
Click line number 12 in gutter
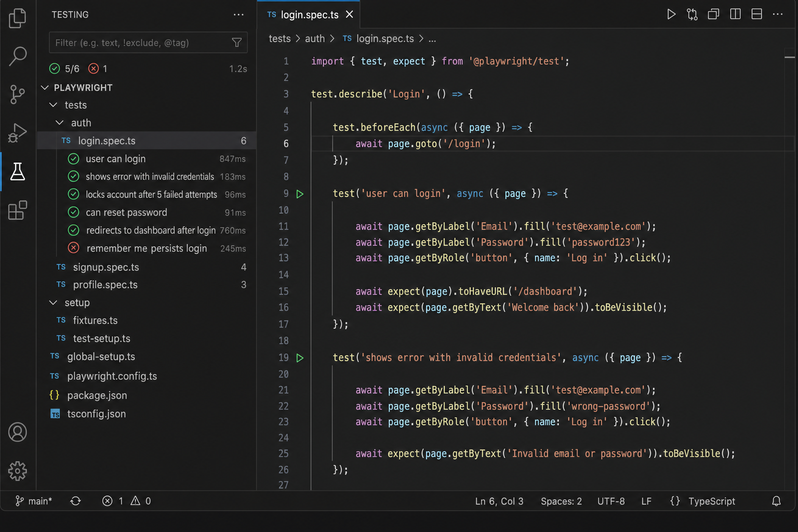coord(283,242)
